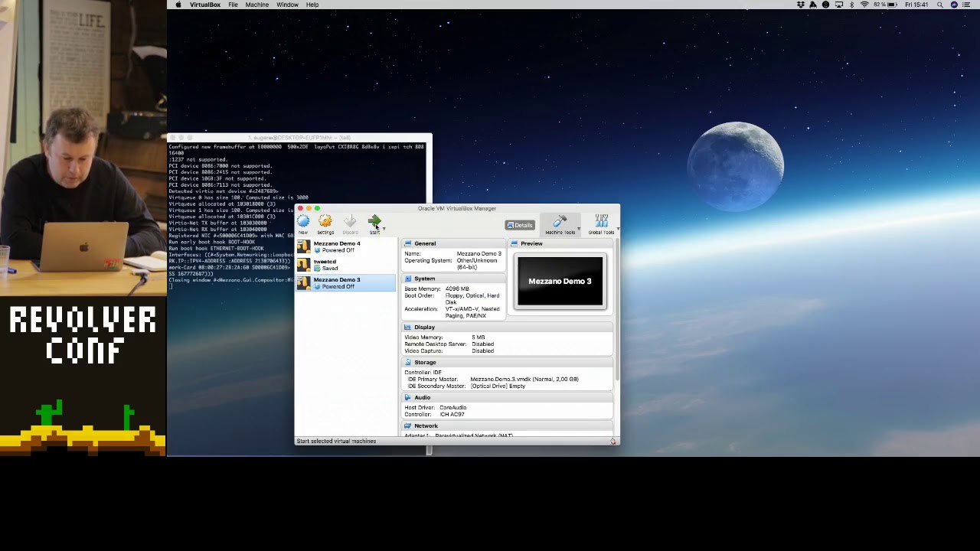Open the Global Tools dropdown arrow
Viewport: 980px width, 551px height.
pos(617,229)
